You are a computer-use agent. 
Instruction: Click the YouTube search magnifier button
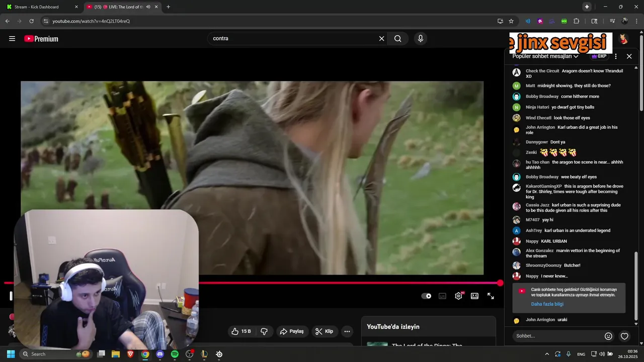point(397,39)
